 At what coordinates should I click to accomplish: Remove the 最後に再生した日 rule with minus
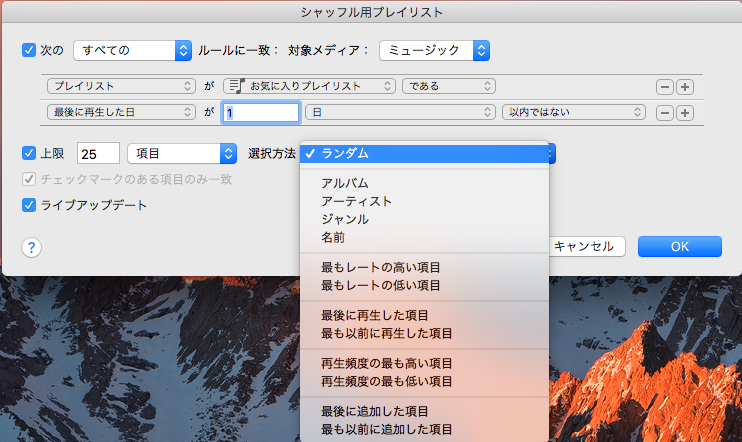pyautogui.click(x=664, y=113)
